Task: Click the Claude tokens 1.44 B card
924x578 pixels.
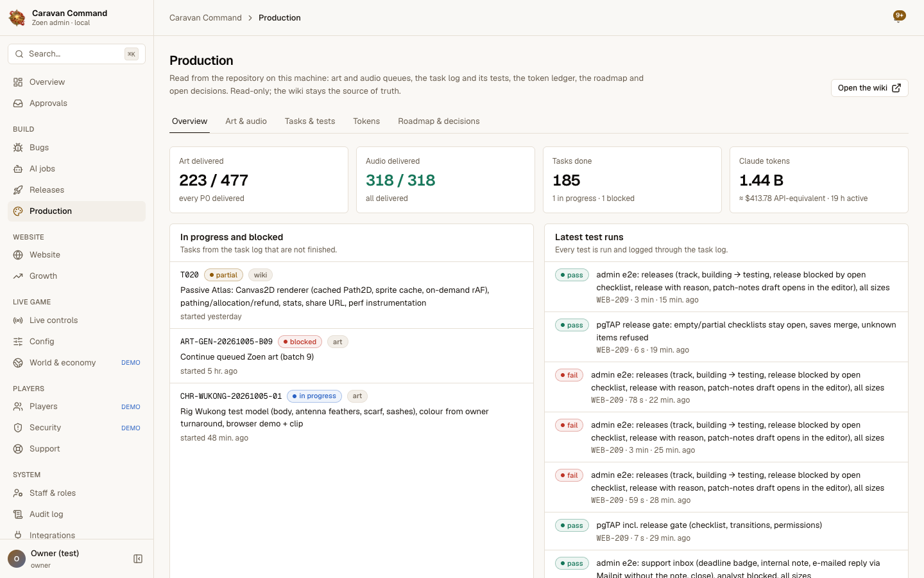Action: point(819,180)
